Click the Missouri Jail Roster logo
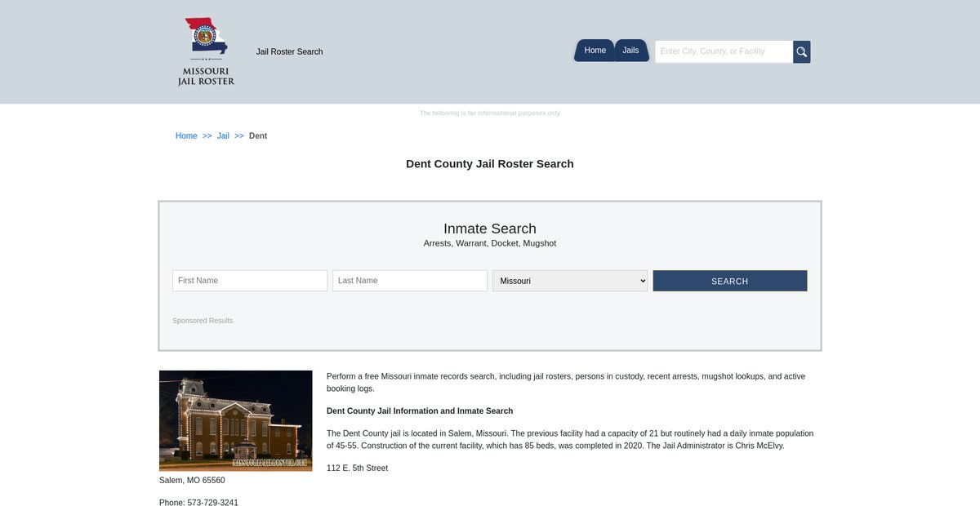Screen dimensions: 980x506 206,51
